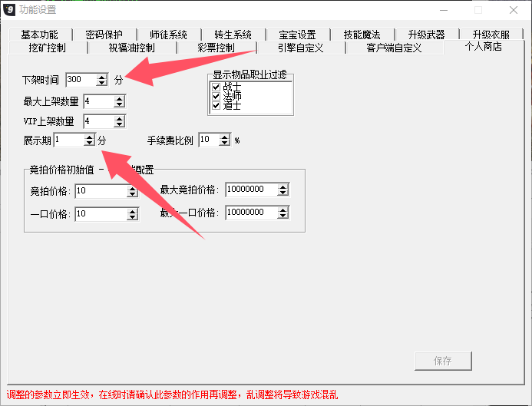Click the 保存 button
Image resolution: width=532 pixels, height=406 pixels.
tap(443, 361)
